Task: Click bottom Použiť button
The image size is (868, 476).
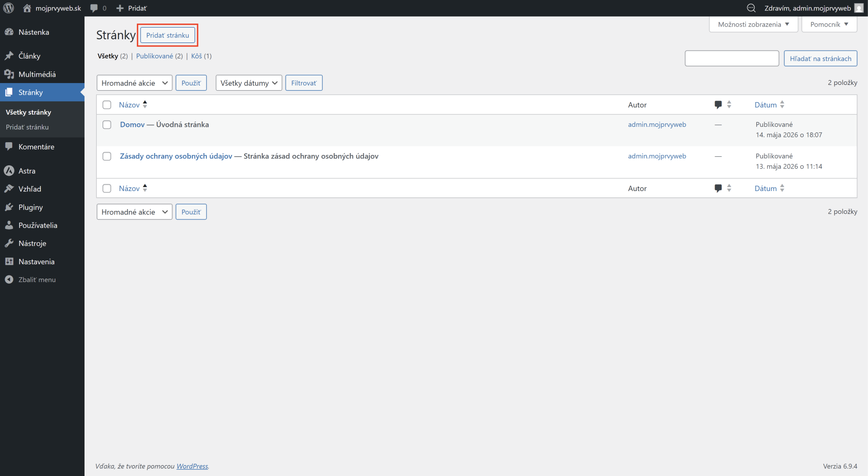Action: click(191, 212)
